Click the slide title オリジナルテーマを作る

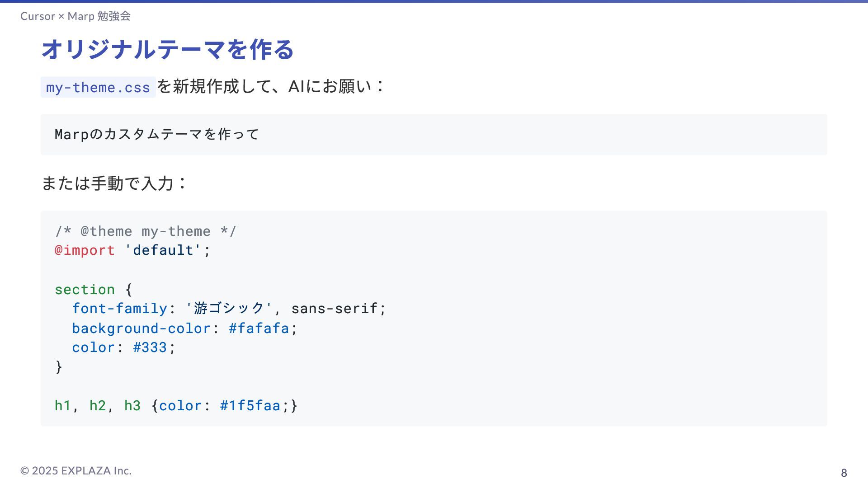pyautogui.click(x=167, y=49)
